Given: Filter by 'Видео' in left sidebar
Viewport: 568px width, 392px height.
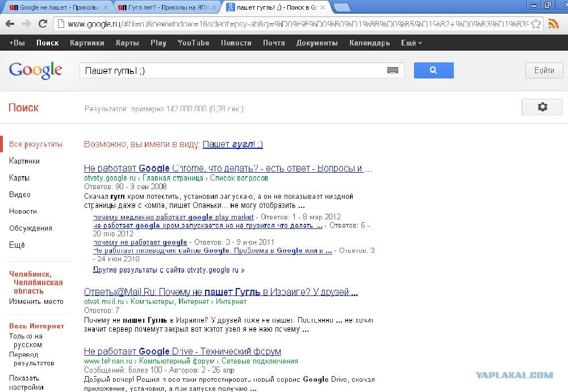Looking at the screenshot, I should pos(19,194).
